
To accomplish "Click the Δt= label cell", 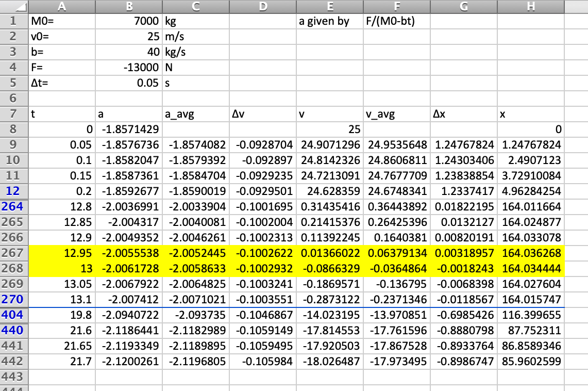I will pyautogui.click(x=62, y=83).
